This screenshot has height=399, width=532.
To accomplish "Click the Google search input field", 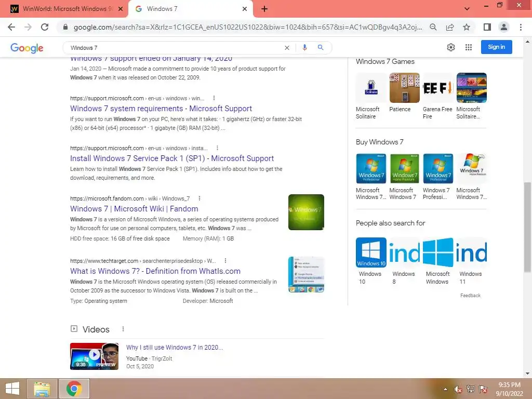I will 175,48.
